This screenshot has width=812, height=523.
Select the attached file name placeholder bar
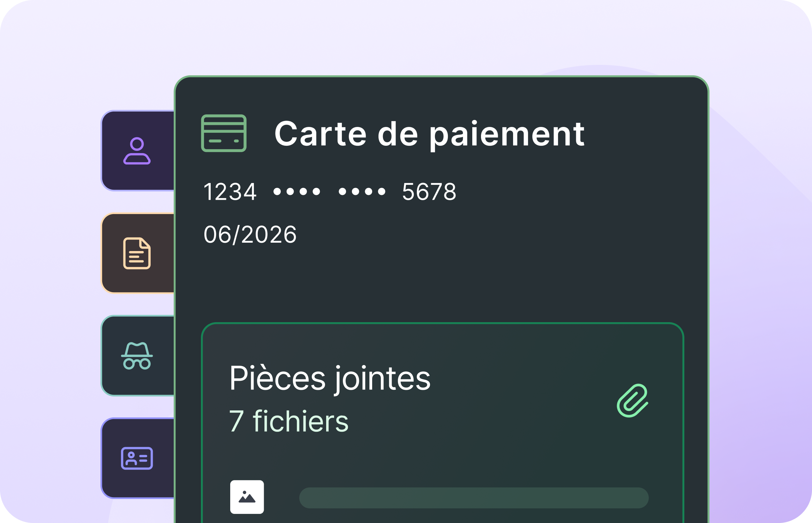(x=474, y=498)
